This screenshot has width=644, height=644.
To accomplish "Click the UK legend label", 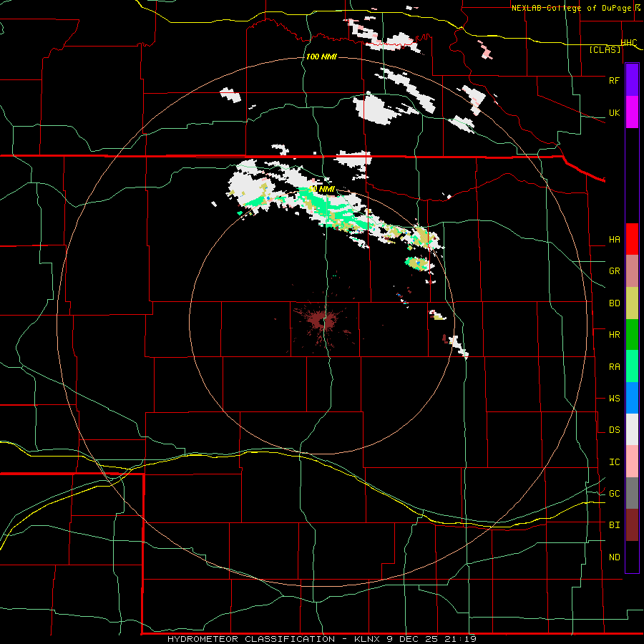I will 614,112.
